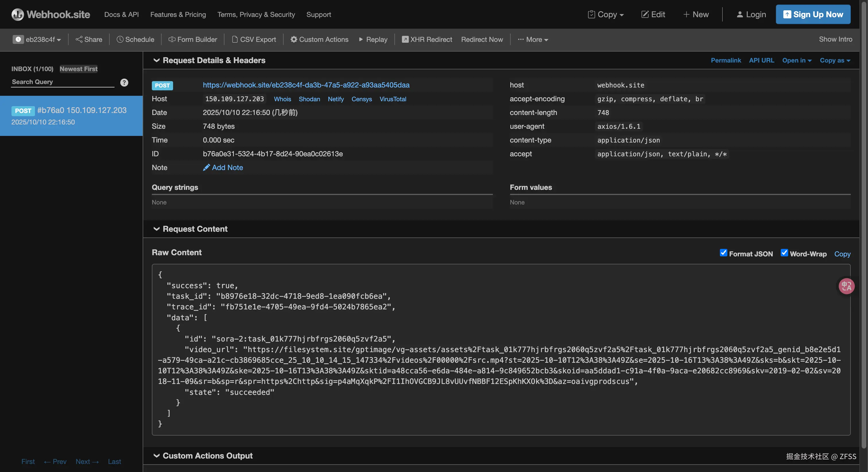Click the Custom Actions gear icon

(x=293, y=39)
